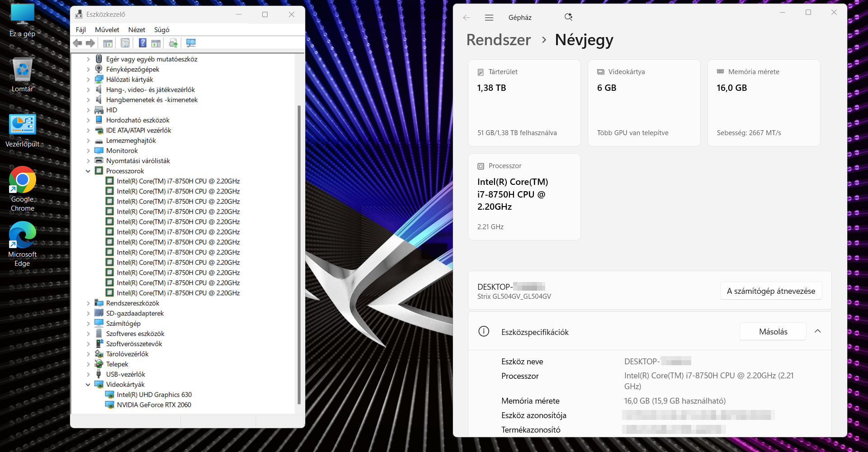Expand the Rendszereszközök node

point(88,303)
